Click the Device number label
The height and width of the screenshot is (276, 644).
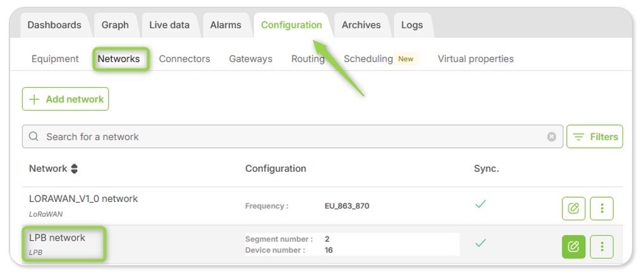point(275,250)
